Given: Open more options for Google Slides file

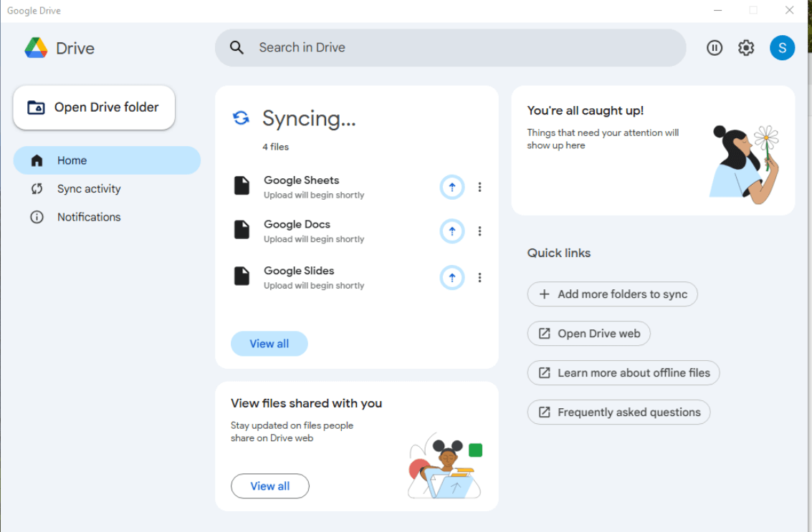Looking at the screenshot, I should pos(479,278).
